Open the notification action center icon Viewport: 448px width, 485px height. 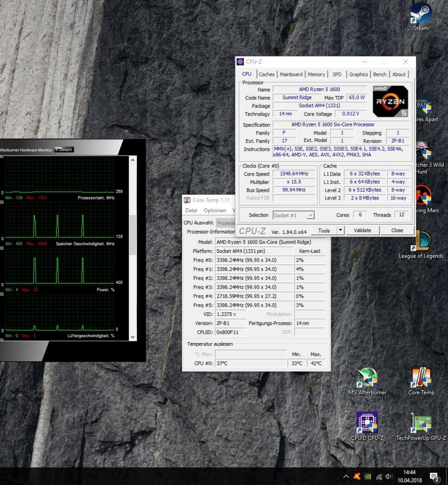[x=435, y=477]
